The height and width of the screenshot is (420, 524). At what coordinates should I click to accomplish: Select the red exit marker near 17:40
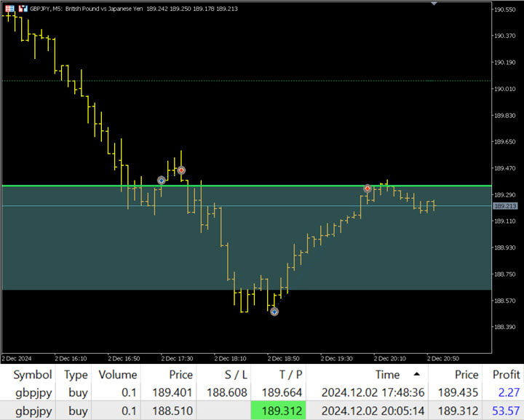pyautogui.click(x=181, y=170)
